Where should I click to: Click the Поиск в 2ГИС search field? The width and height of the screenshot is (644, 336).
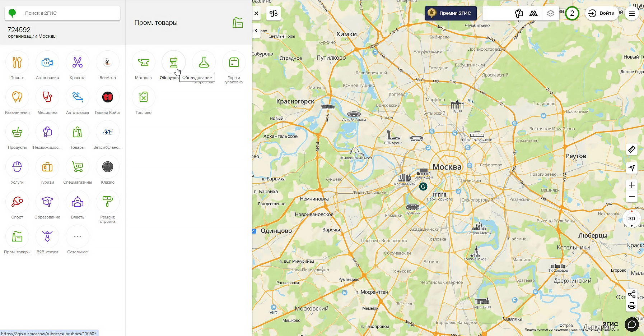(x=68, y=13)
